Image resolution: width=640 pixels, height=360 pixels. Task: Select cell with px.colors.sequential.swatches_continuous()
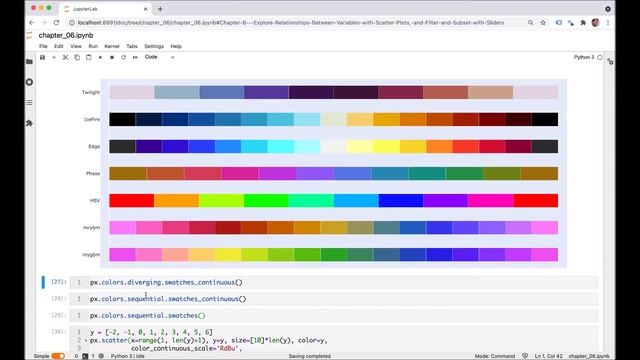[334, 299]
